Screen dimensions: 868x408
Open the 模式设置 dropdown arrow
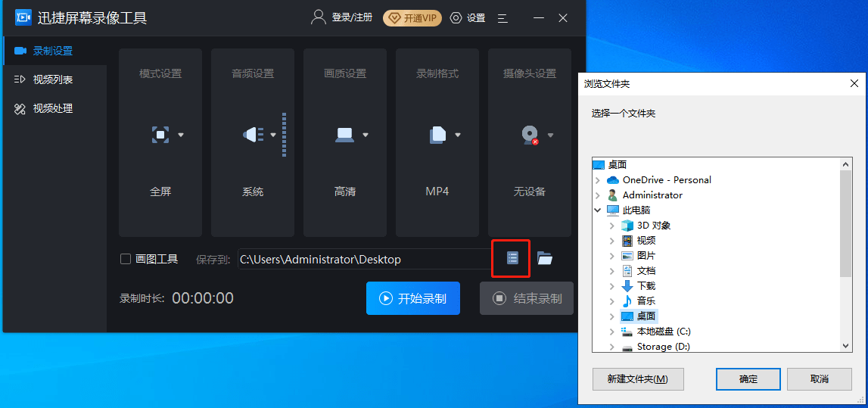click(180, 135)
